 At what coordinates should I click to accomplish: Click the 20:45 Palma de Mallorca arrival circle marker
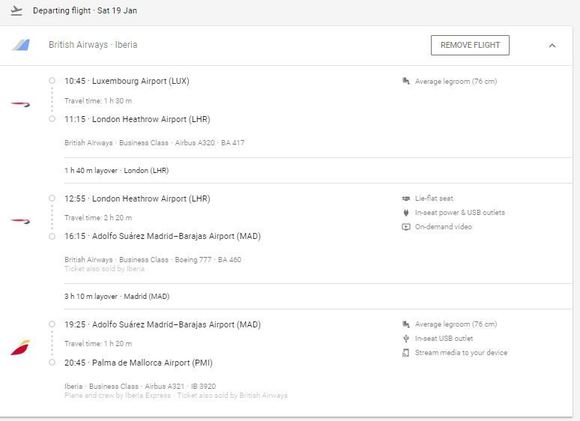coord(52,363)
